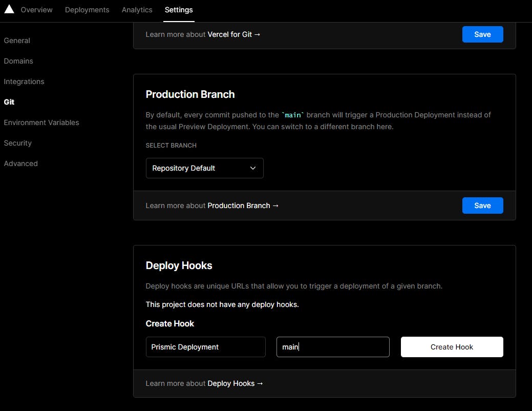Screen dimensions: 532x411
Task: Open Security settings in sidebar
Action: pyautogui.click(x=17, y=143)
